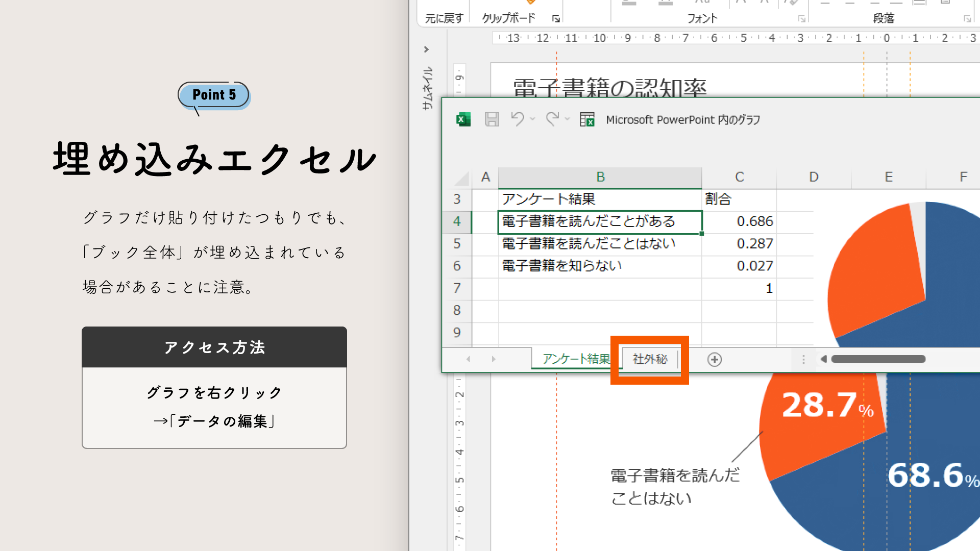
Task: Open the Undo history dropdown arrow
Action: [x=532, y=119]
